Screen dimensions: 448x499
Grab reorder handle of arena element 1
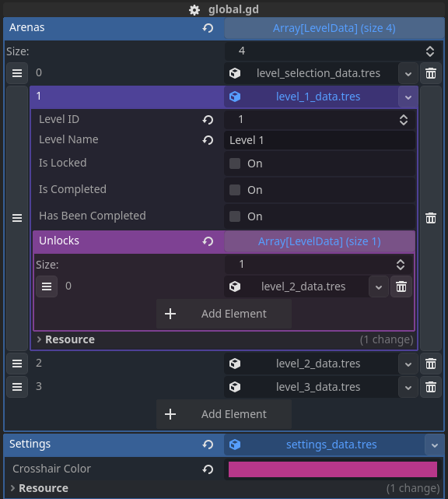[17, 218]
